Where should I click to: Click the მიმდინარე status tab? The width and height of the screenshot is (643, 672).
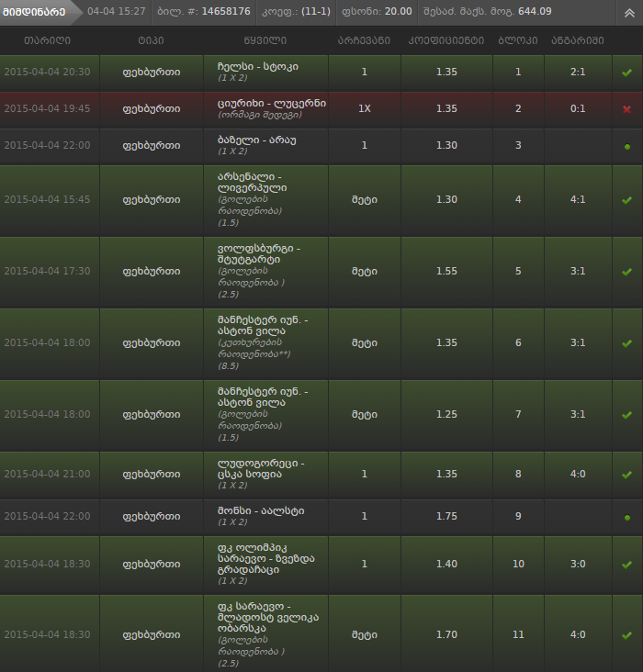34,12
